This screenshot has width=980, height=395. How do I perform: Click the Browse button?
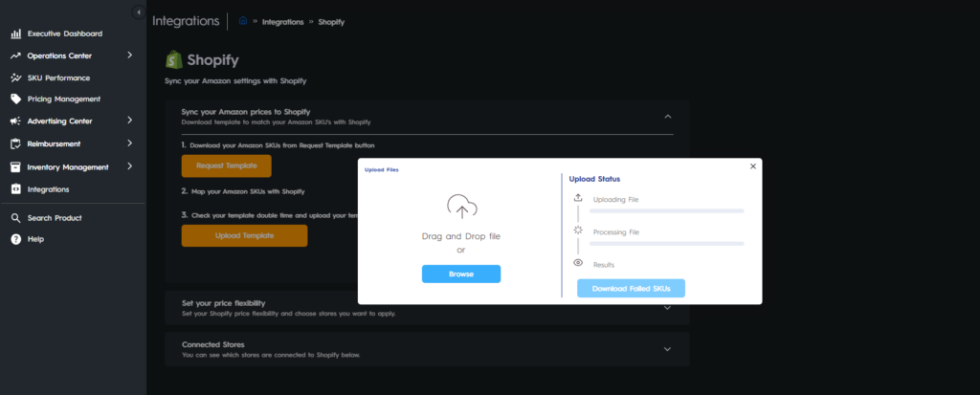click(x=461, y=274)
